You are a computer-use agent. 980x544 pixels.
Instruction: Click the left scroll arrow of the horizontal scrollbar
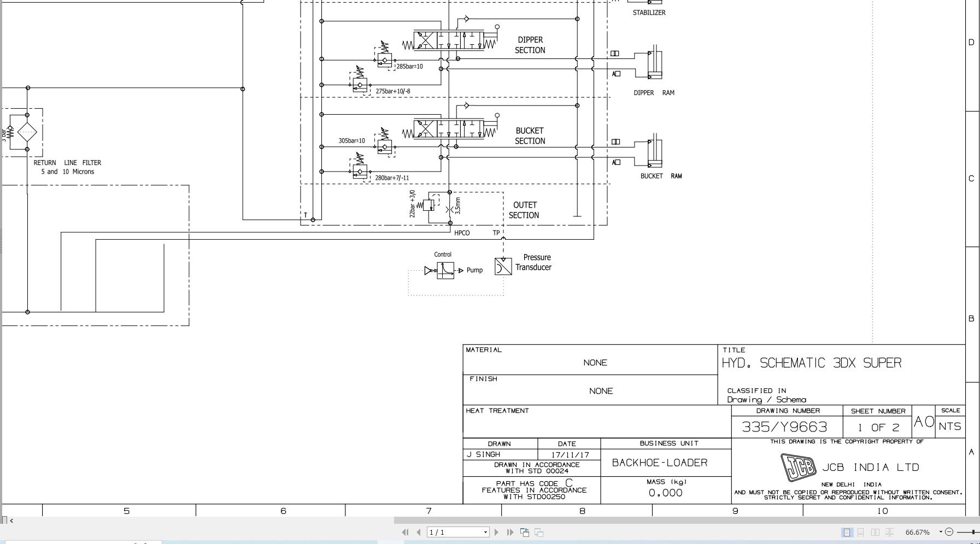click(x=11, y=521)
